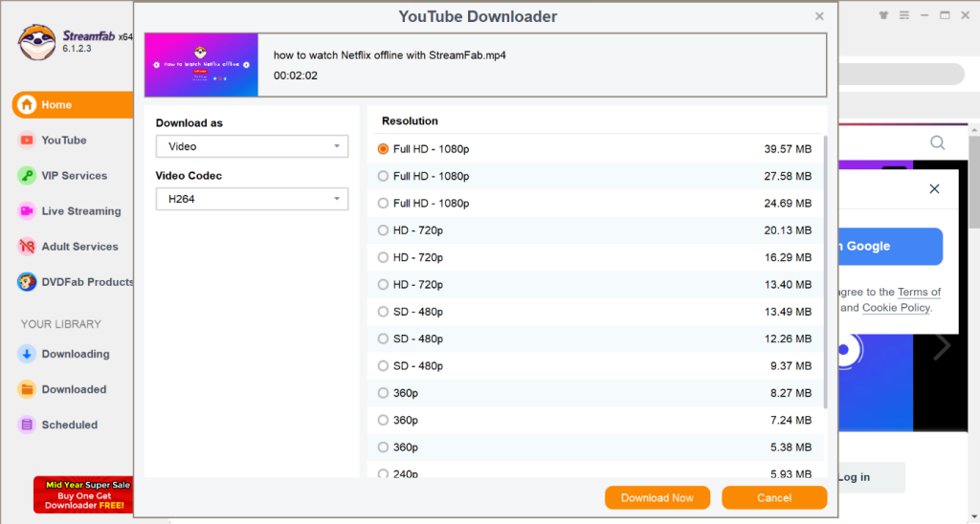Screen dimensions: 980x524
Task: Click the Download Now button
Action: point(657,498)
